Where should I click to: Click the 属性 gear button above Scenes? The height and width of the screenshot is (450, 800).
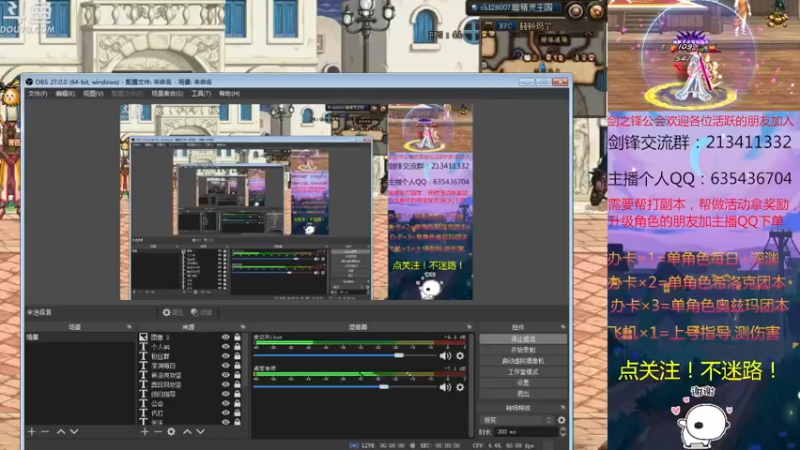pos(172,312)
